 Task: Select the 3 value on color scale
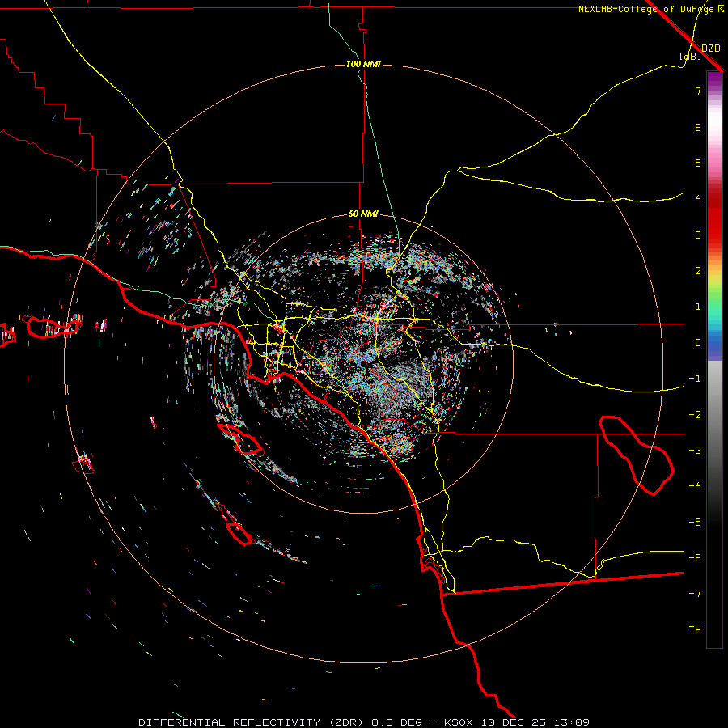(x=698, y=235)
